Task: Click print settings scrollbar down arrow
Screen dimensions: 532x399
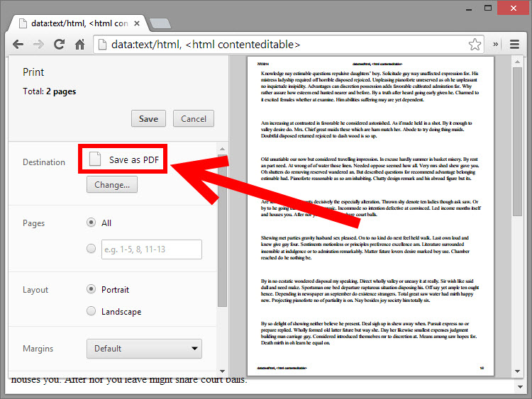Action: (222, 371)
